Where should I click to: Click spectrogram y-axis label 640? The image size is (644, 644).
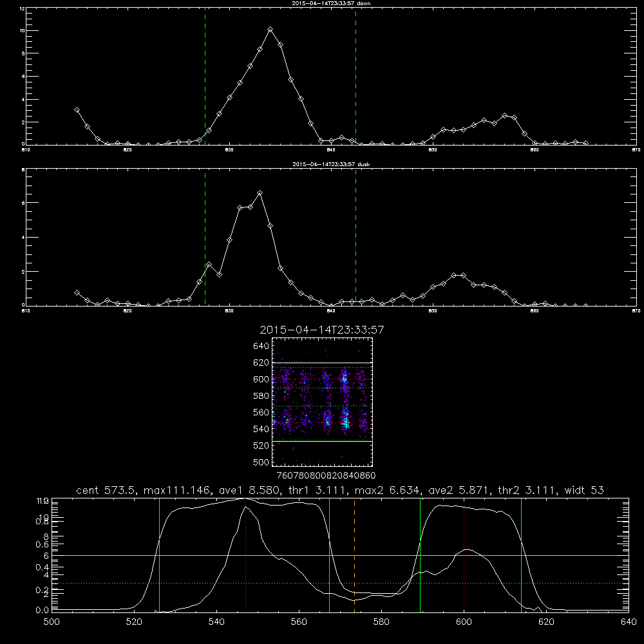[x=261, y=346]
